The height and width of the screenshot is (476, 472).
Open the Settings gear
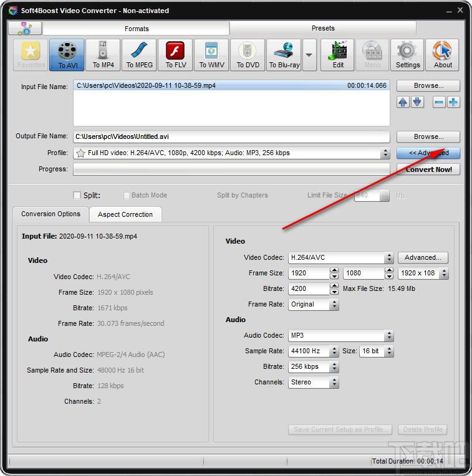tap(407, 55)
